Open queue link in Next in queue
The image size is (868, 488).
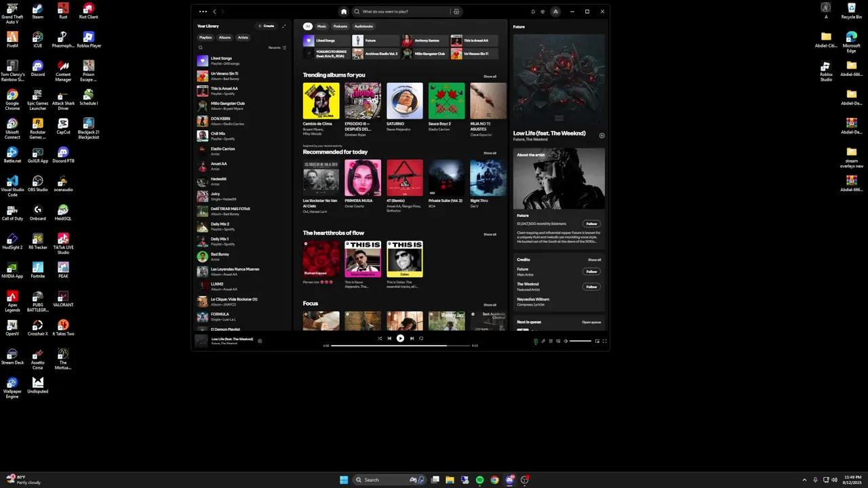tap(591, 322)
